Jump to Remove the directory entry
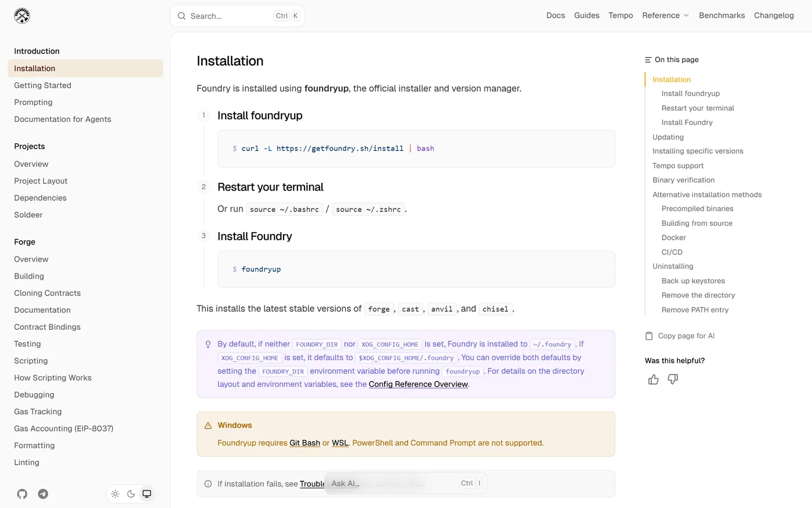This screenshot has height=508, width=812. [x=698, y=295]
